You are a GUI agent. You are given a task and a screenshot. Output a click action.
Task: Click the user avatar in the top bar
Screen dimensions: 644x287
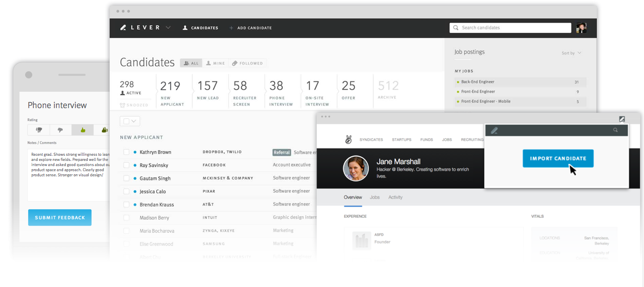[x=581, y=28]
